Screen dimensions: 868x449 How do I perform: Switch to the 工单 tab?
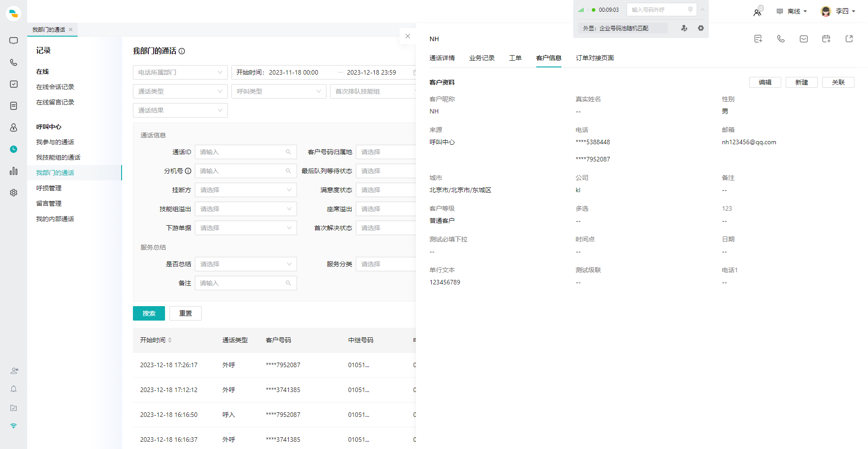[515, 58]
